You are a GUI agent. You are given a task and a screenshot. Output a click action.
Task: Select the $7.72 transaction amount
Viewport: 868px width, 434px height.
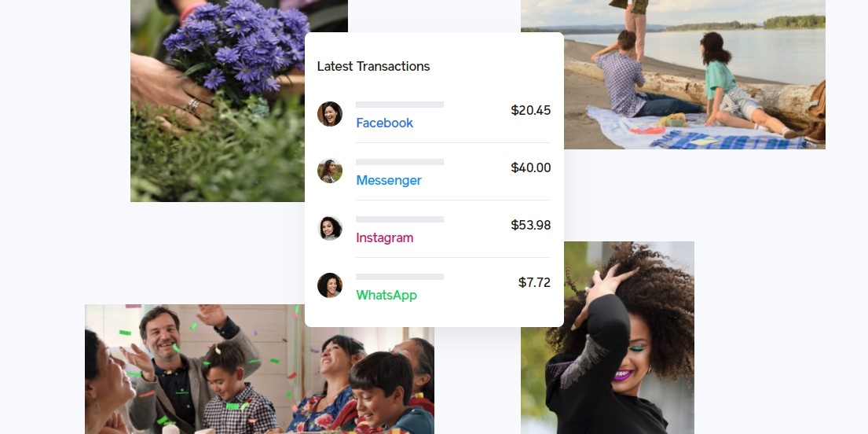(535, 283)
